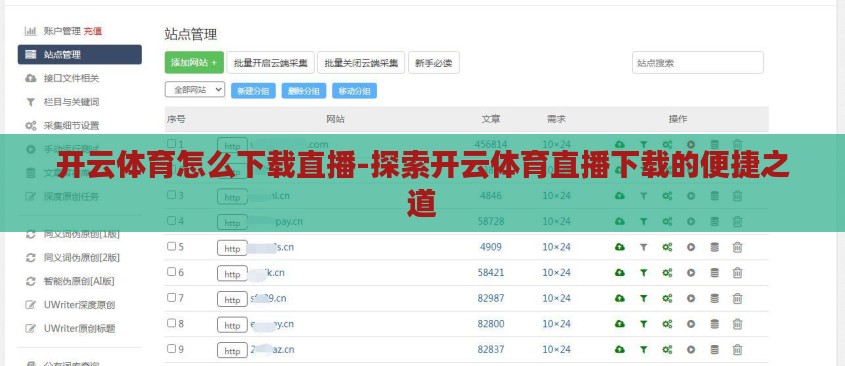This screenshot has height=366, width=845.
Task: Click the funnel filter icon in the 4909 row
Action: tap(643, 247)
